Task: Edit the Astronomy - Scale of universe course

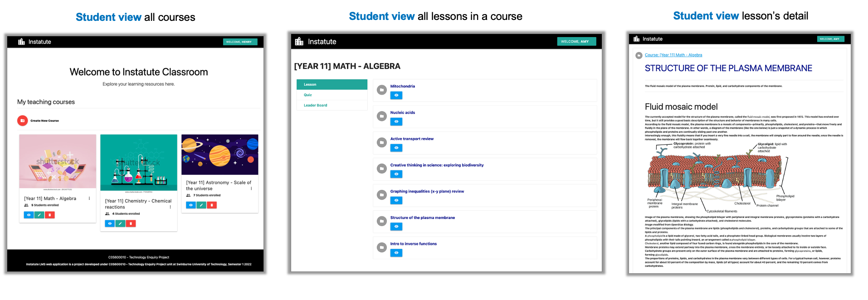Action: 201,205
